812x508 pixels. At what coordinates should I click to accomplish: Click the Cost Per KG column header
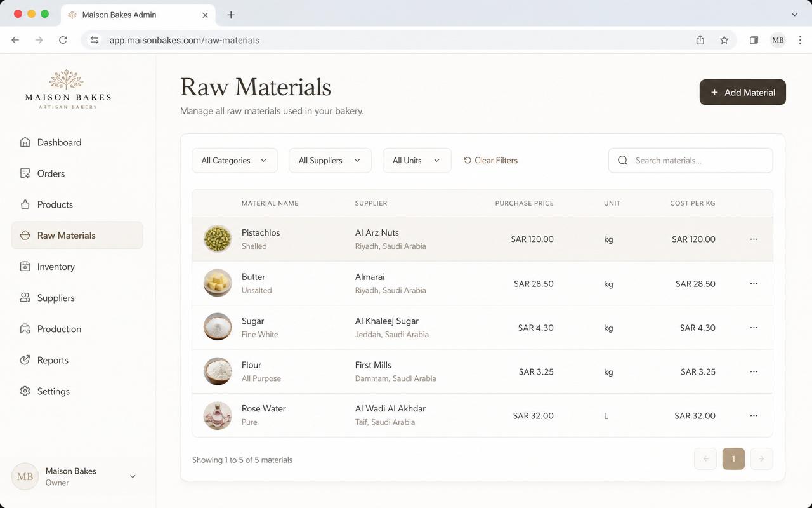tap(693, 203)
